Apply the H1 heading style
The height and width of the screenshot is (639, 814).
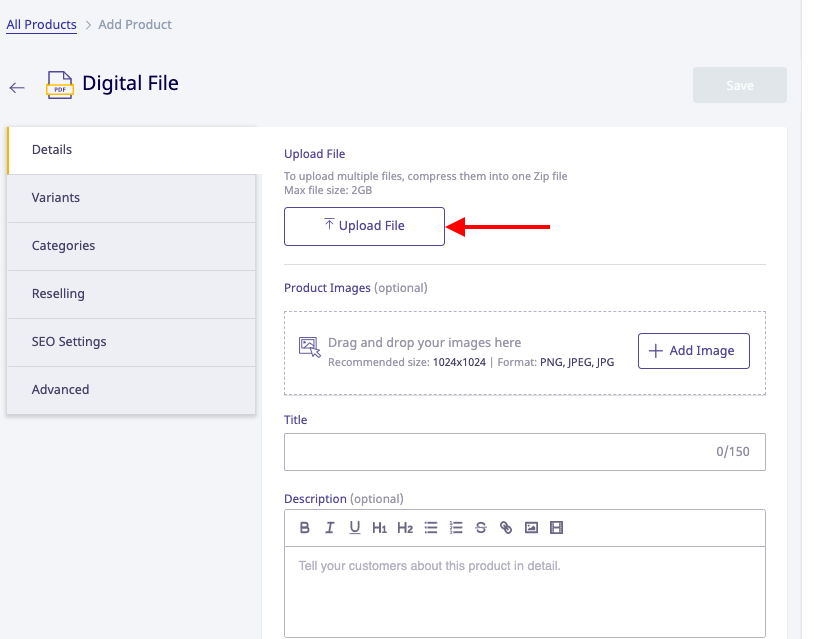[x=380, y=527]
